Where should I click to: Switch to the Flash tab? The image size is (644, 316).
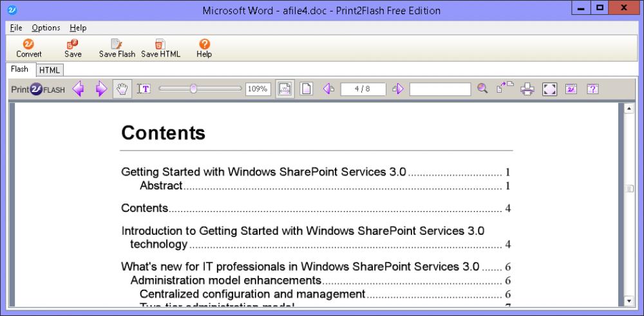coord(20,69)
